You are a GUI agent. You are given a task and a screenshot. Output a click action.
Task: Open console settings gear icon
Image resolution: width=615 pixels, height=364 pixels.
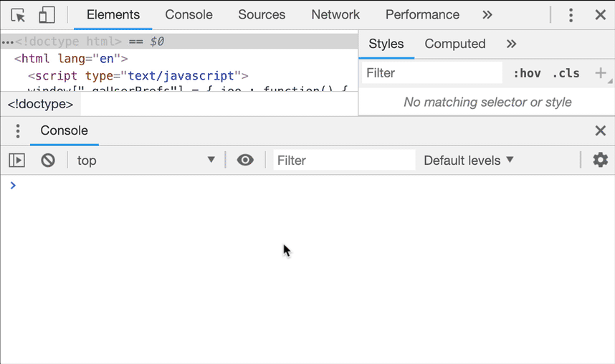coord(600,160)
